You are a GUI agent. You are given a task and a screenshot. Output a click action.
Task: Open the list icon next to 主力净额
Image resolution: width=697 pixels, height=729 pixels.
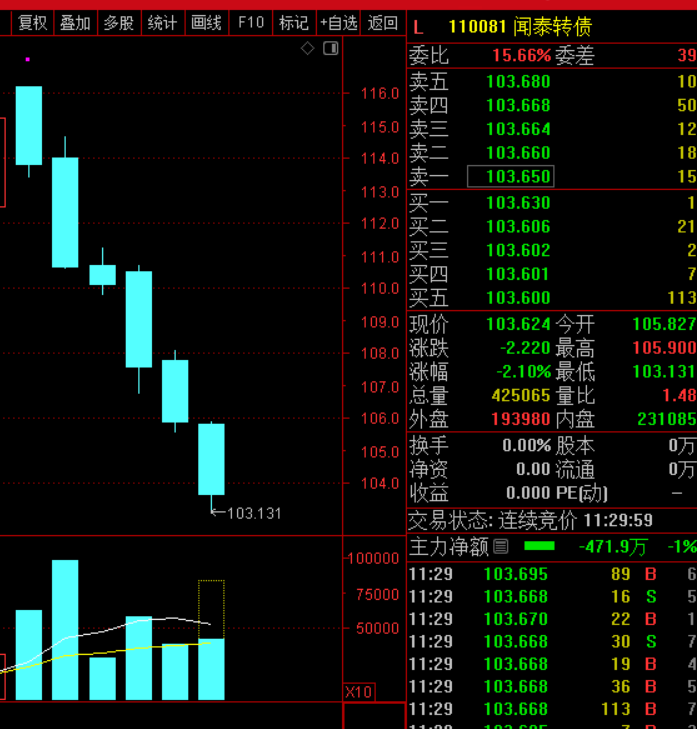501,547
